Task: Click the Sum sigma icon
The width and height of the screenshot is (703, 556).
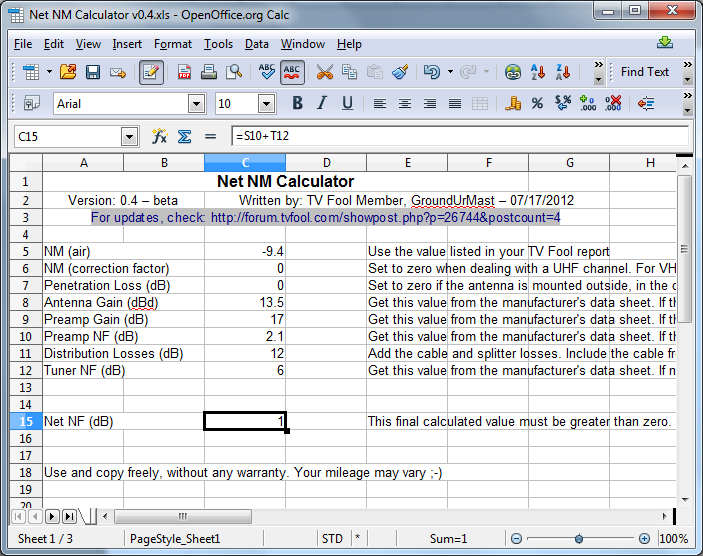Action: coord(184,136)
